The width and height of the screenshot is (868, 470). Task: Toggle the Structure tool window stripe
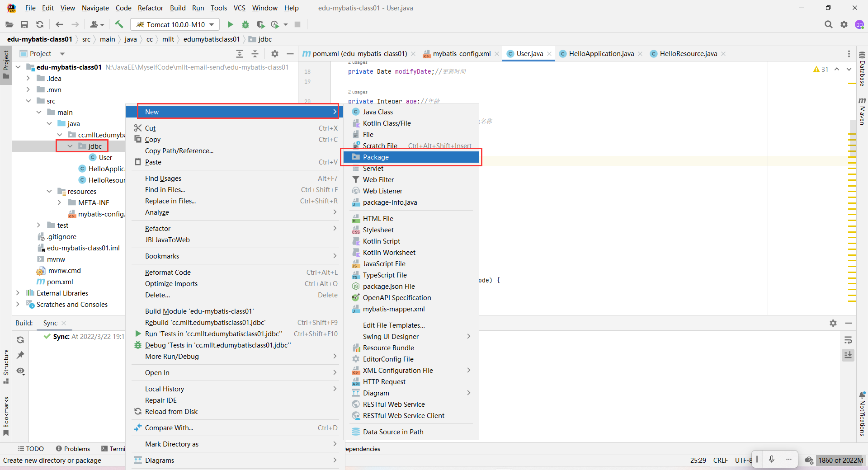(x=6, y=367)
